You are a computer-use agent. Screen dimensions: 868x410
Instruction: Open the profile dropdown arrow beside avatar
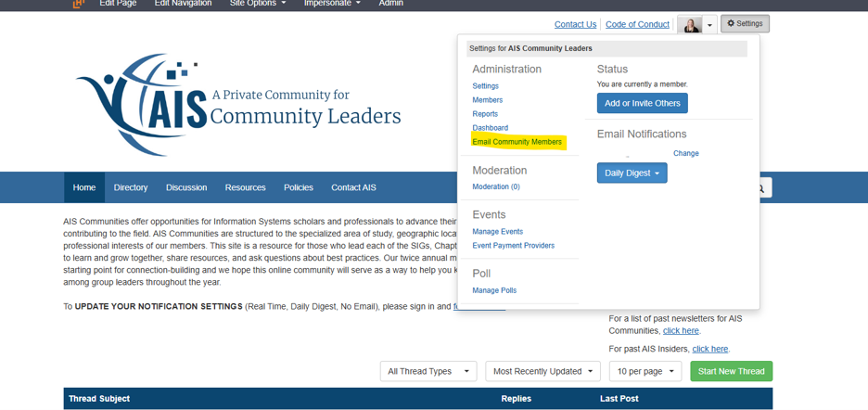(x=710, y=24)
